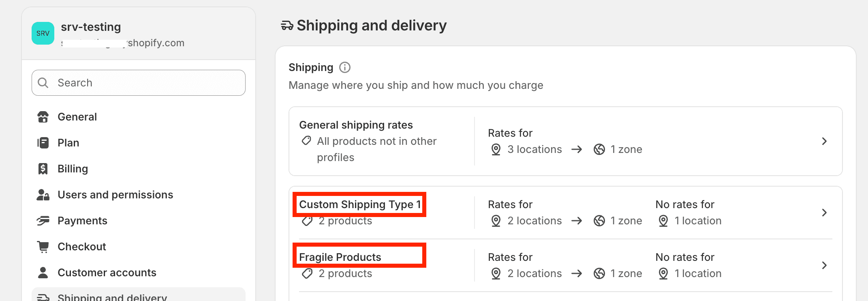Click the General store icon in sidebar
The image size is (868, 301).
coord(43,117)
